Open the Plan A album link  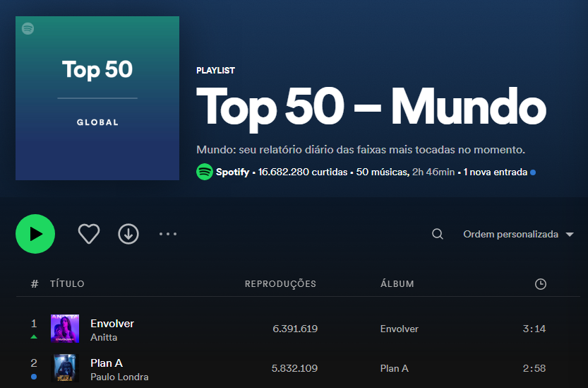395,368
